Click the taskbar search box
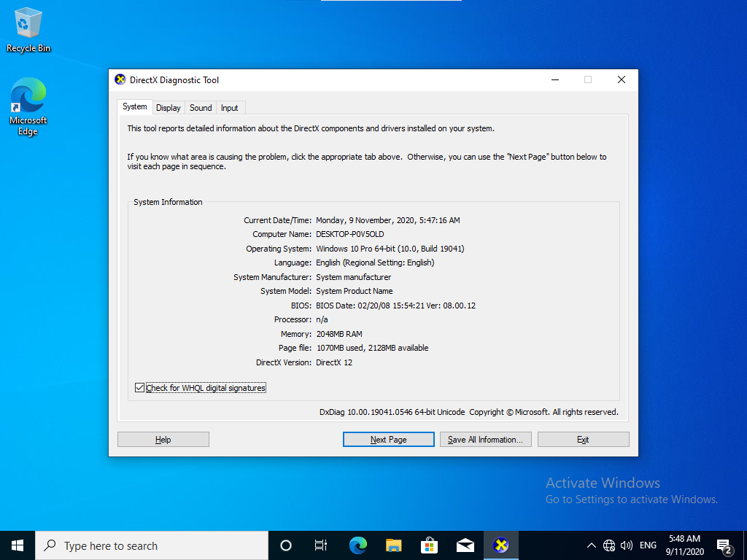Image resolution: width=747 pixels, height=560 pixels. tap(152, 545)
